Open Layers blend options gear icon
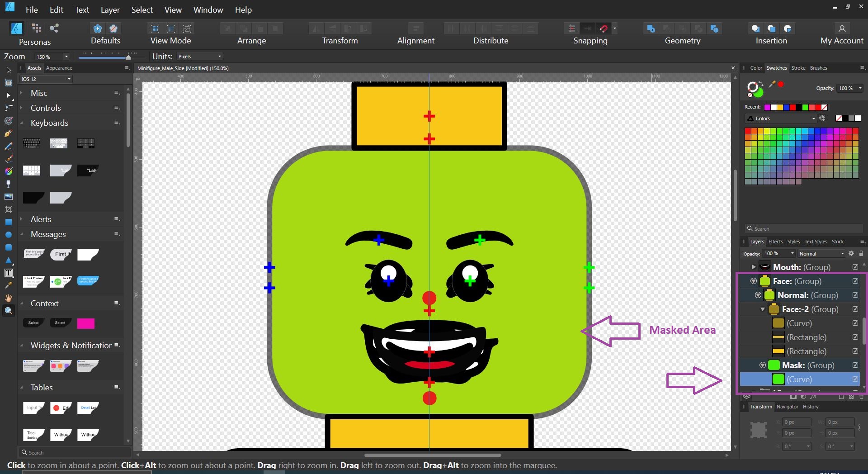This screenshot has height=474, width=868. pyautogui.click(x=851, y=254)
